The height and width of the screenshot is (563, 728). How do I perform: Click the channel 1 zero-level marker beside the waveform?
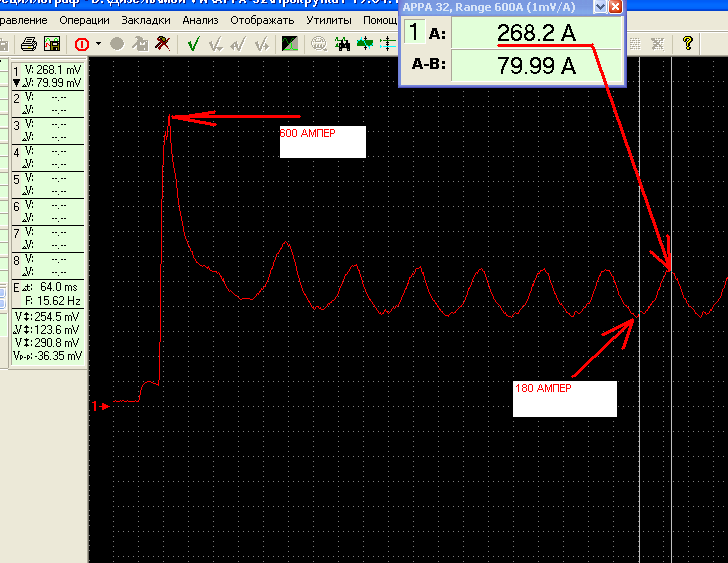100,406
